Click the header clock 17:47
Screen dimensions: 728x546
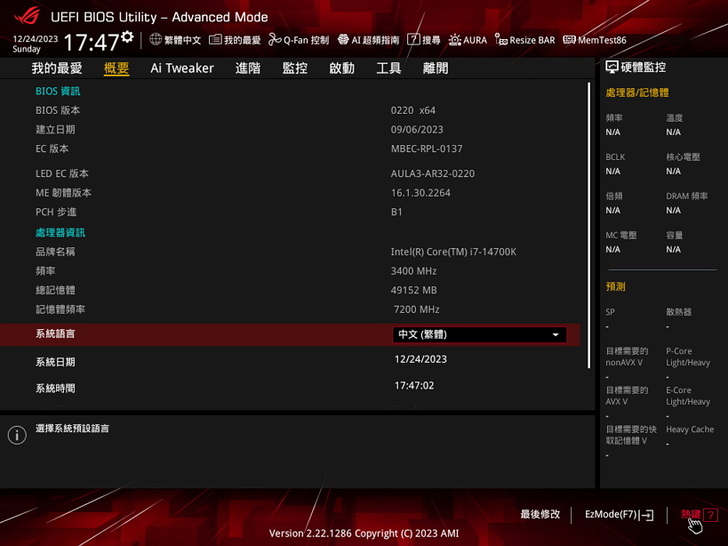click(91, 42)
